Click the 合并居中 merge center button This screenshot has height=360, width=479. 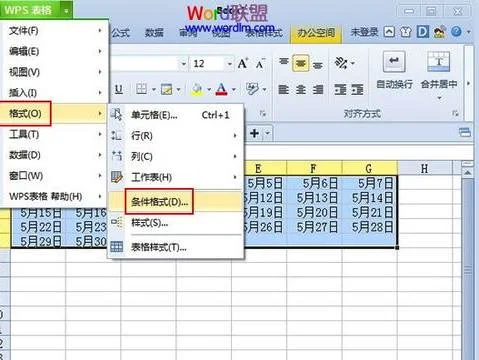pyautogui.click(x=439, y=70)
